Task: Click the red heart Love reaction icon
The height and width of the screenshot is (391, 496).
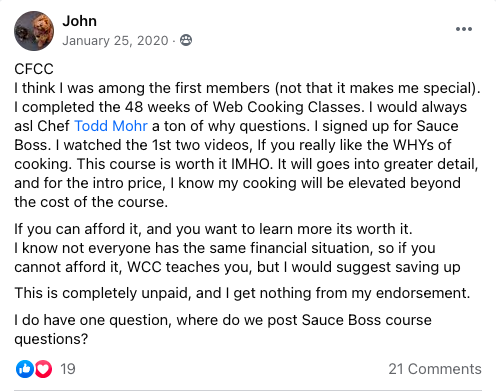Action: [x=43, y=369]
